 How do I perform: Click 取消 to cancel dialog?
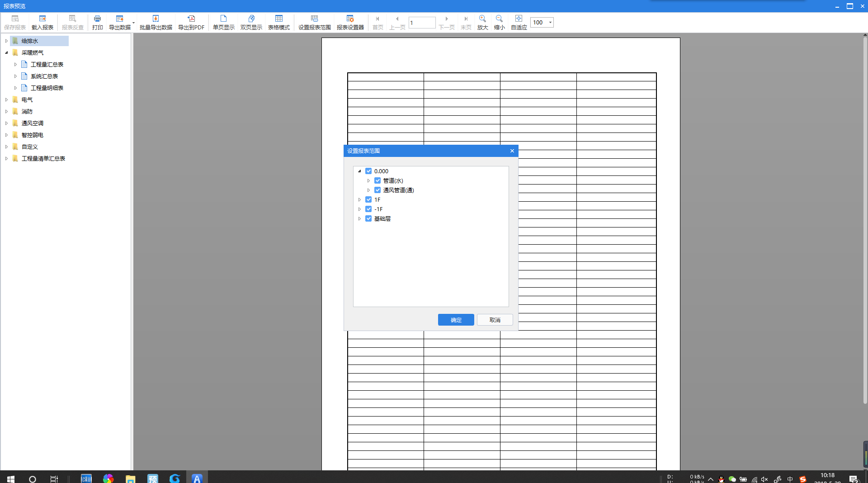click(x=495, y=320)
